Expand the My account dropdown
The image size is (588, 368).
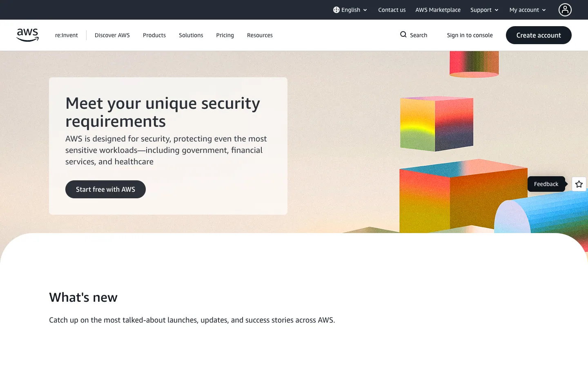point(528,10)
